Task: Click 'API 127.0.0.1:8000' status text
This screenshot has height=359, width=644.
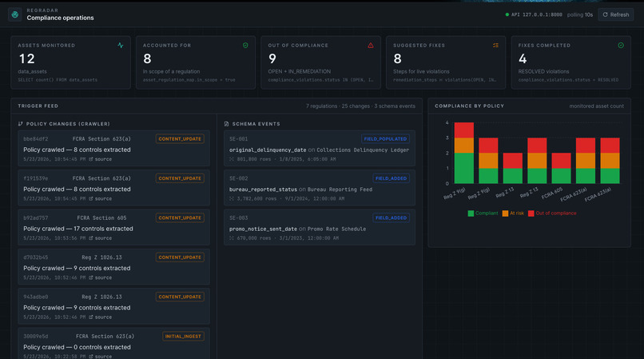Action: tap(537, 15)
